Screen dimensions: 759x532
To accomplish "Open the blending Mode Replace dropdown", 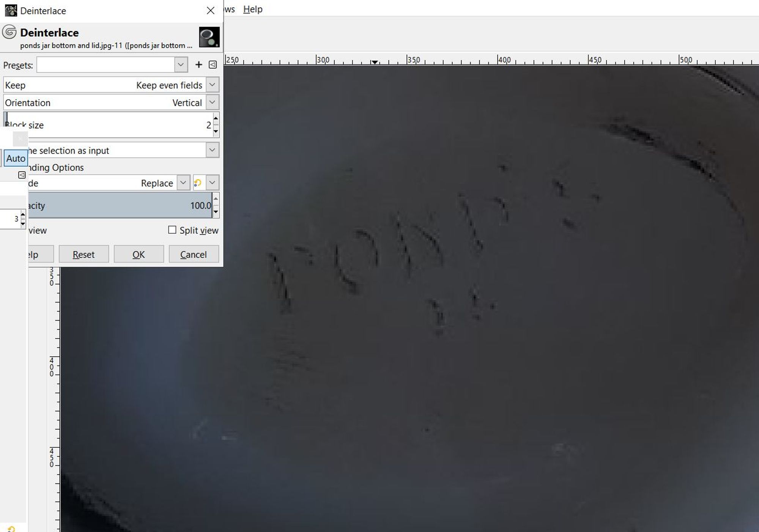I will click(183, 183).
